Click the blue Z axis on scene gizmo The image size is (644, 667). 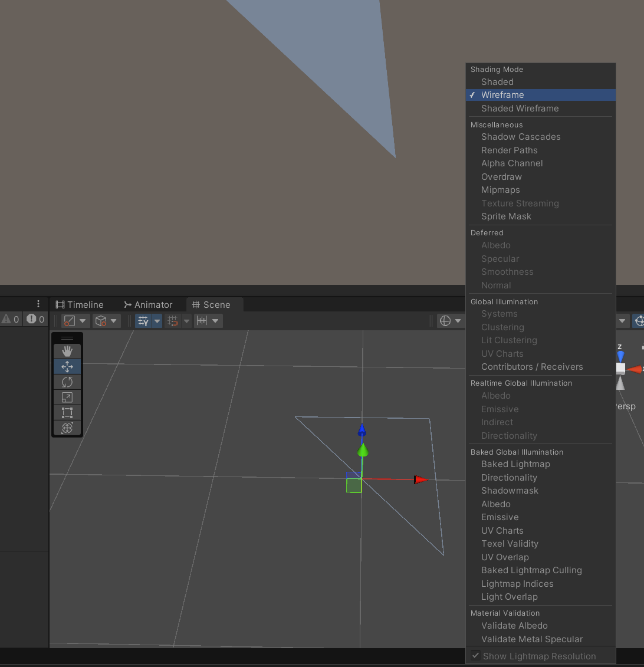(x=620, y=356)
